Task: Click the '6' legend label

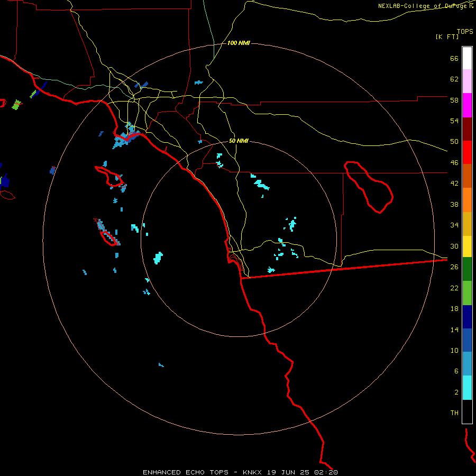Action: point(456,371)
